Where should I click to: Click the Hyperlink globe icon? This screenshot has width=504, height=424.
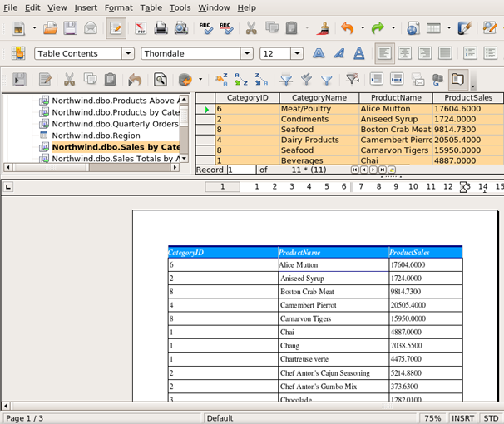tap(413, 28)
